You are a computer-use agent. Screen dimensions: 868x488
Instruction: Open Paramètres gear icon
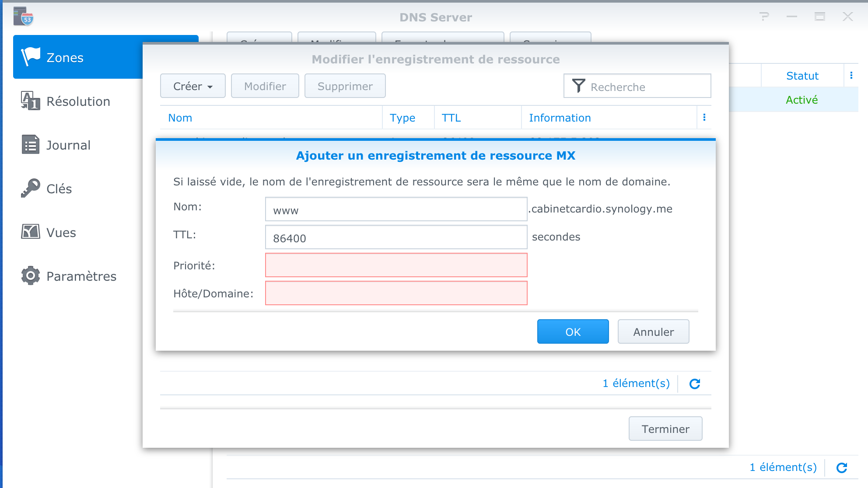pos(31,276)
